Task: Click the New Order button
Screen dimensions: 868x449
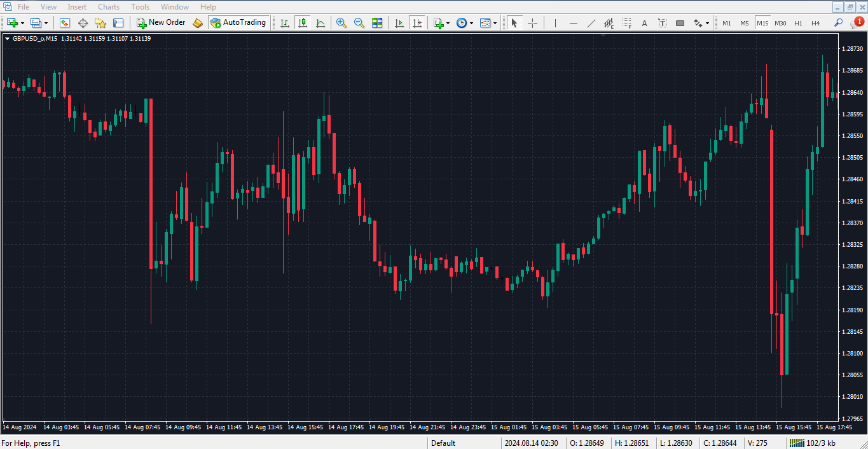Action: [161, 22]
